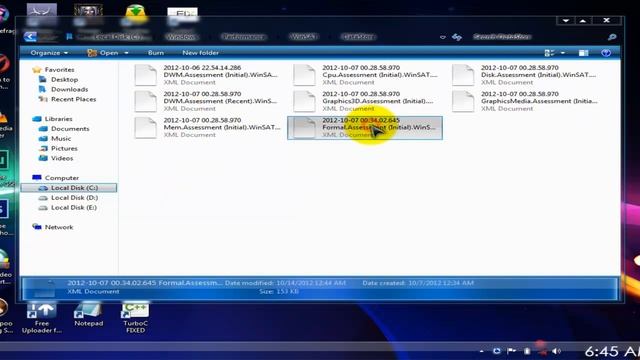640x360 pixels.
Task: Click the search magnifier icon
Action: click(x=612, y=37)
